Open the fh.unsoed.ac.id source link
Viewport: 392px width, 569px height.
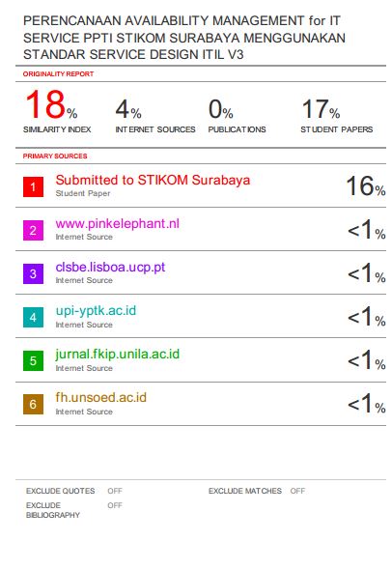[x=100, y=398]
